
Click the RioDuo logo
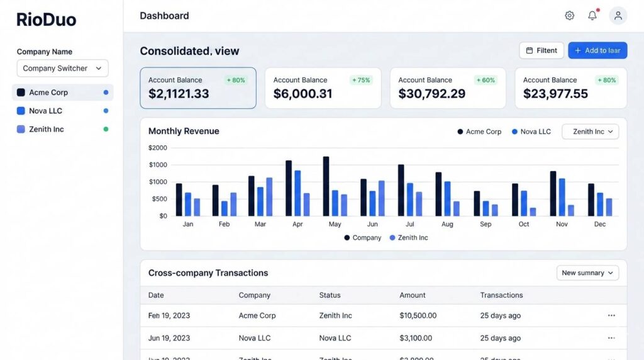(46, 20)
